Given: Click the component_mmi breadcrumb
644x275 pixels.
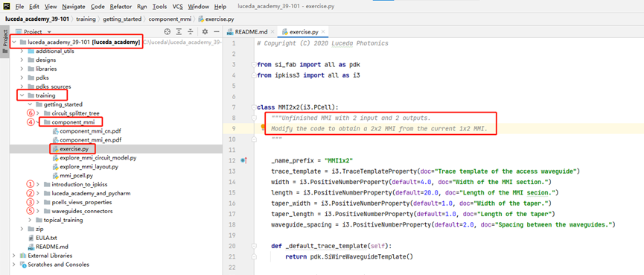Looking at the screenshot, I should pyautogui.click(x=170, y=19).
